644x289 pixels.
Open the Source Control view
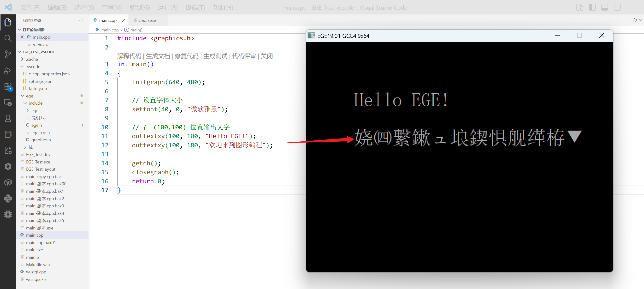point(8,54)
